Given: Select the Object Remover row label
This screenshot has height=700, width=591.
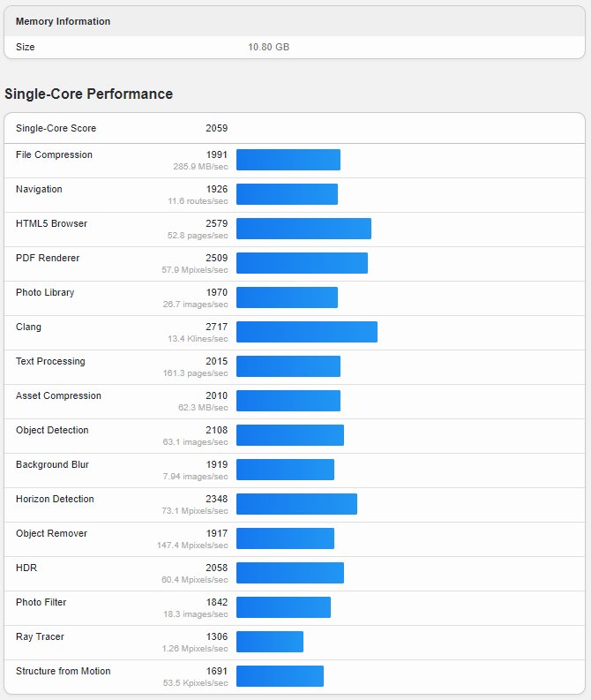Looking at the screenshot, I should [x=51, y=533].
